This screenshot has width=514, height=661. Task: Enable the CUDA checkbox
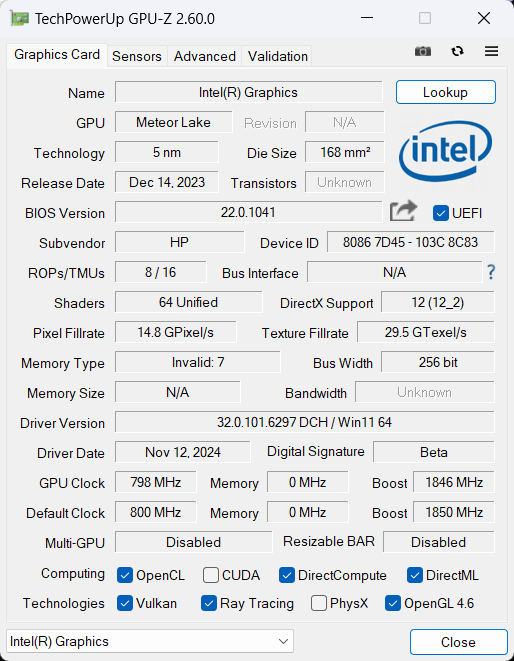pos(210,575)
